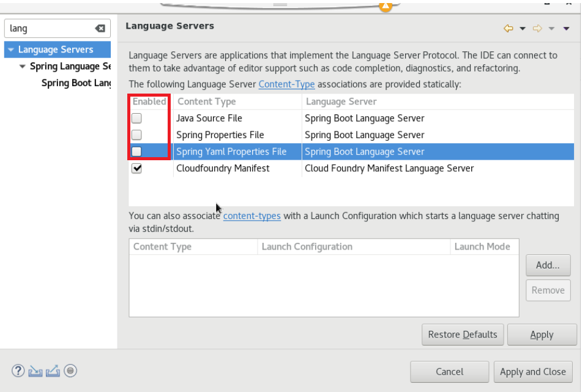Collapse the Language Servers tree node

pos(11,50)
